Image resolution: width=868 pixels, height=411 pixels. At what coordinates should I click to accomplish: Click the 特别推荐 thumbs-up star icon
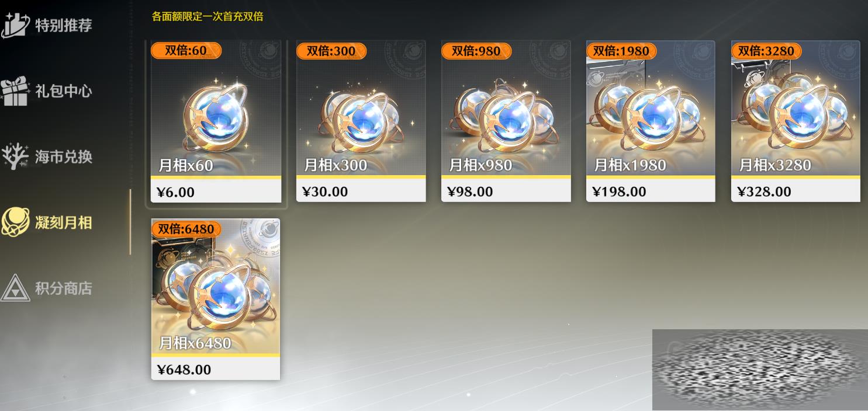click(x=16, y=24)
